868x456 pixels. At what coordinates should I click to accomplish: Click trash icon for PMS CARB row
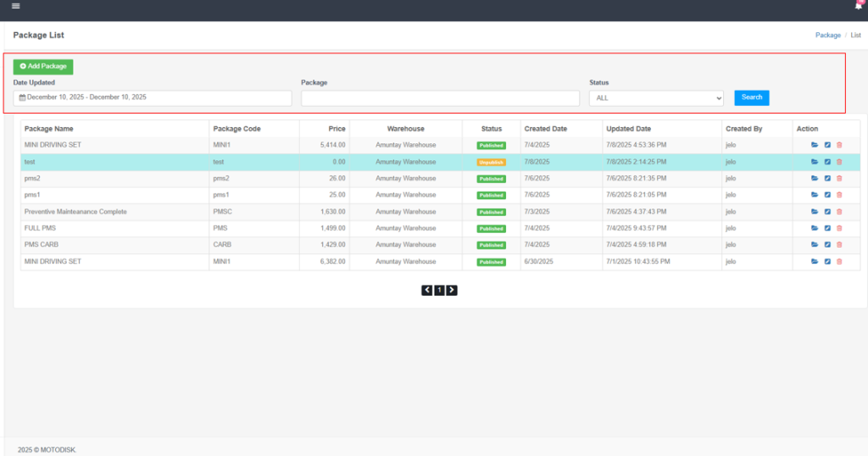(x=839, y=245)
